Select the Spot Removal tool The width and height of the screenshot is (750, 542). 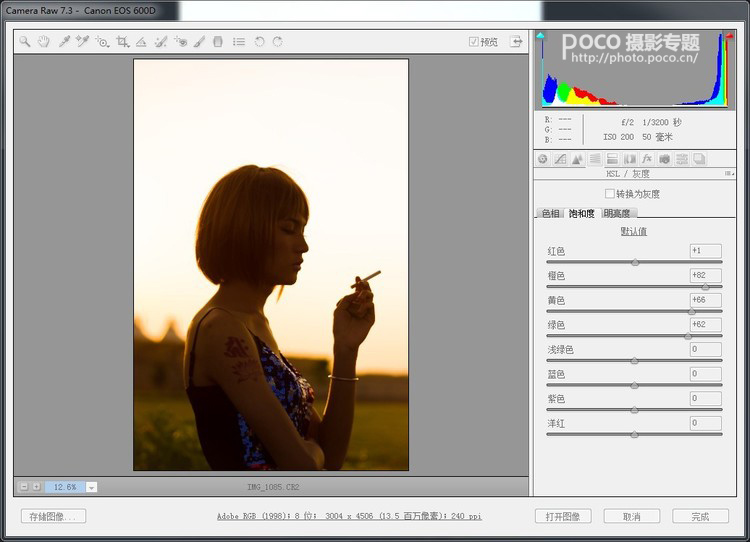click(x=160, y=42)
